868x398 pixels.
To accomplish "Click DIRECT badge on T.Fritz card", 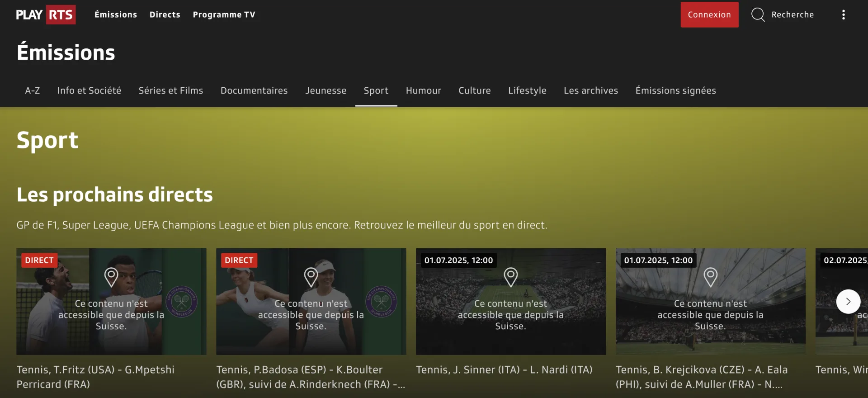I will pos(39,260).
